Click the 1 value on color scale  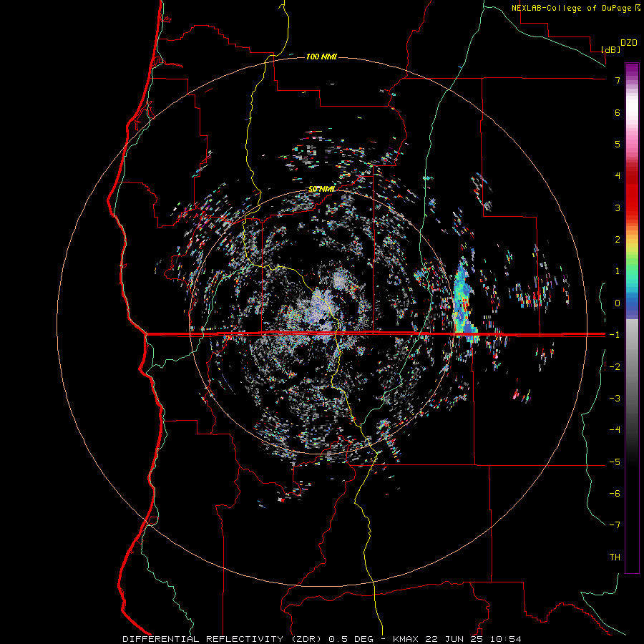pyautogui.click(x=618, y=271)
